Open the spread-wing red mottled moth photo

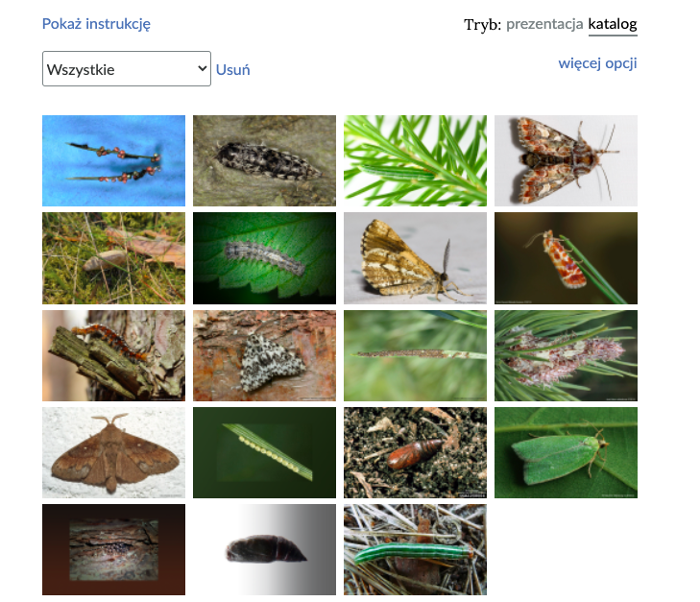point(566,160)
